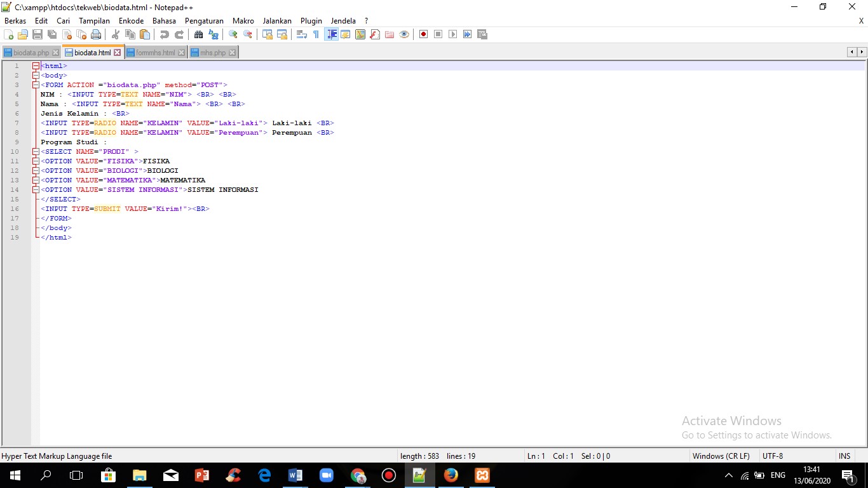This screenshot has height=488, width=868.
Task: Open user defined language dialog icon
Action: 345,34
